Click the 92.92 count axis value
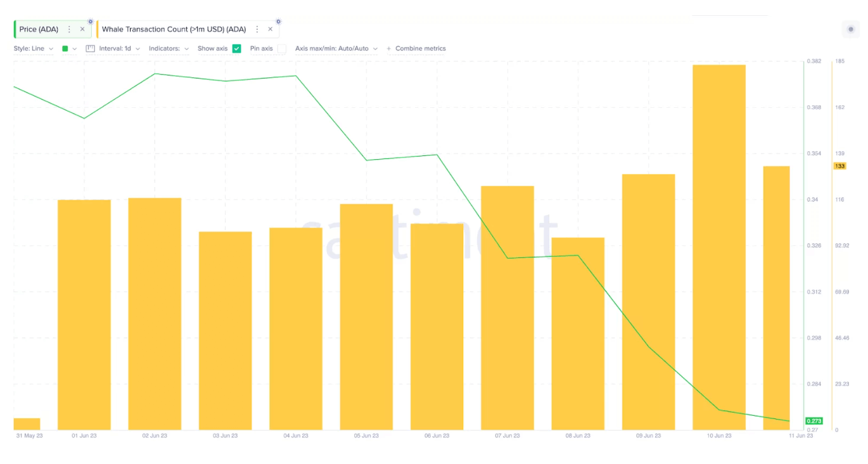 pos(842,245)
